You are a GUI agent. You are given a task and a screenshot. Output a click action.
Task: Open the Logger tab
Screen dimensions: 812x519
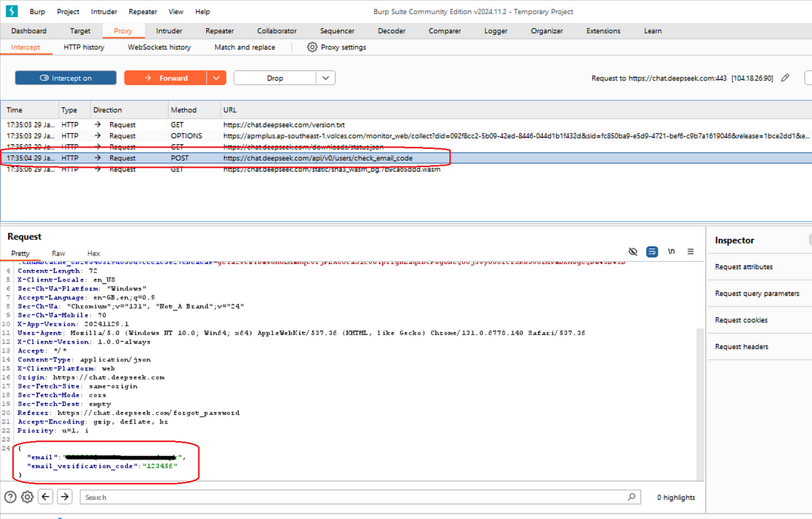[496, 30]
